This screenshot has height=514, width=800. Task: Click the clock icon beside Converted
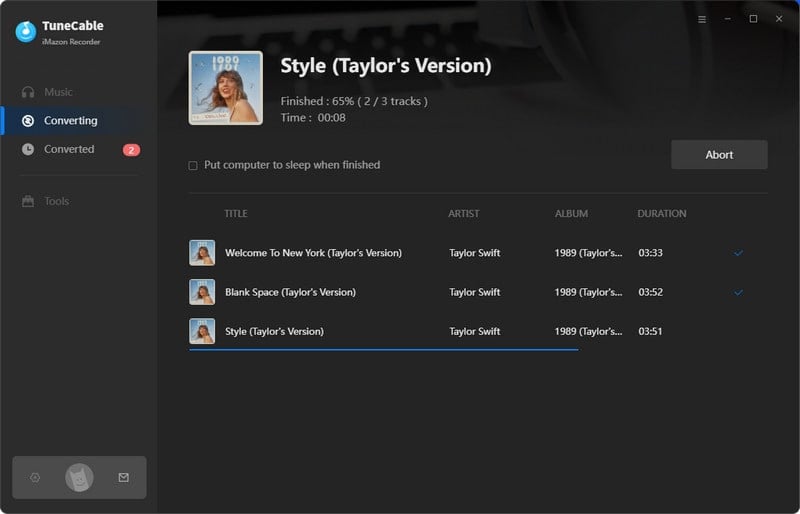(28, 150)
